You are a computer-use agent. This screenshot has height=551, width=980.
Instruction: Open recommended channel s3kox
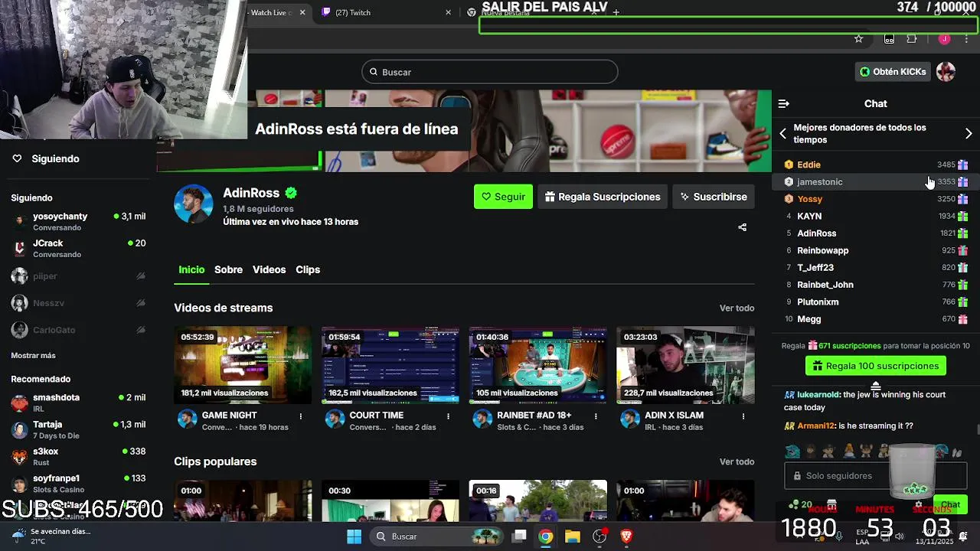click(78, 456)
